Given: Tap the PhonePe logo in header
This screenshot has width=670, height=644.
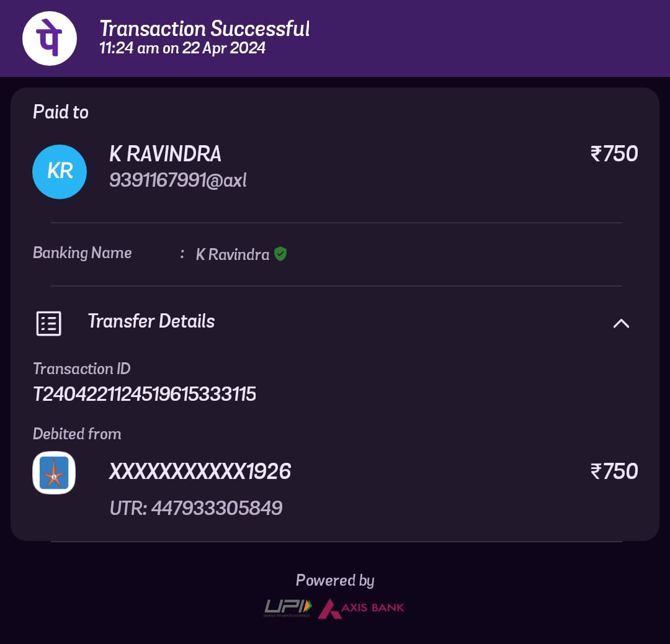Looking at the screenshot, I should (50, 38).
